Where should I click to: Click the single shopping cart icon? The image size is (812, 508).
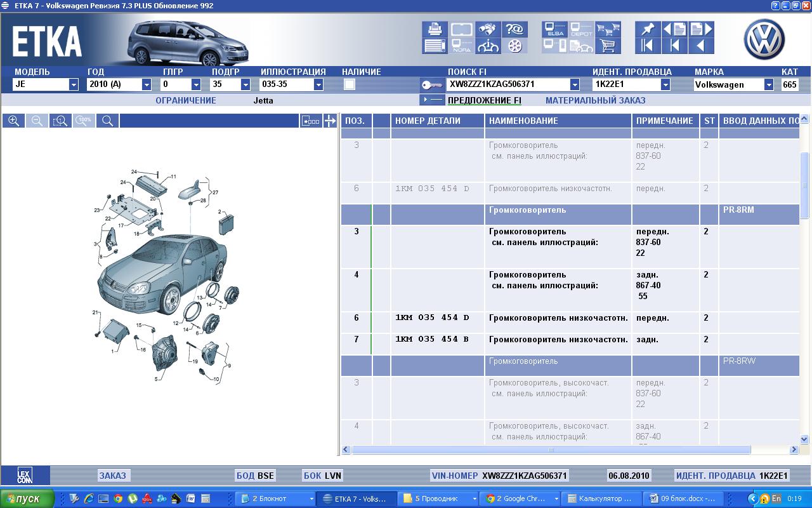point(608,46)
